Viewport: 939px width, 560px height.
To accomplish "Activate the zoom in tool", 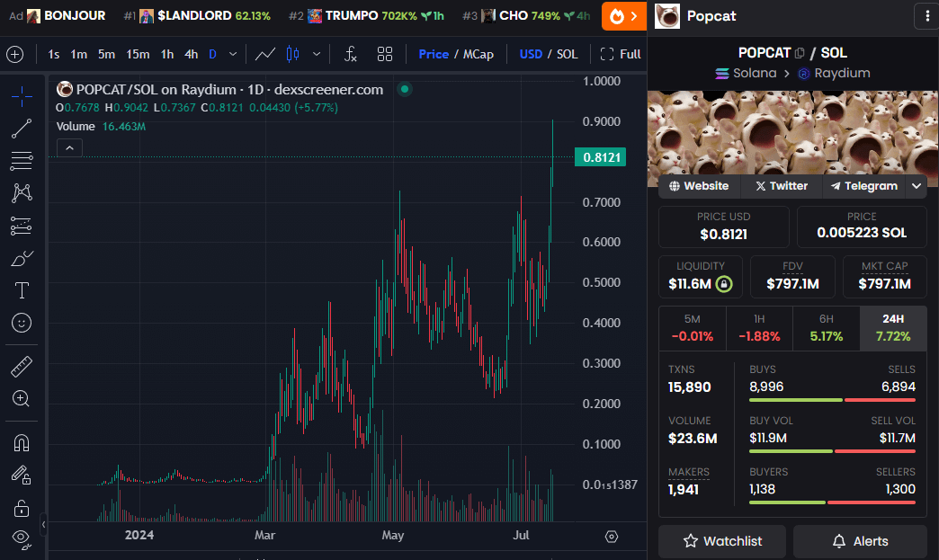I will (22, 398).
